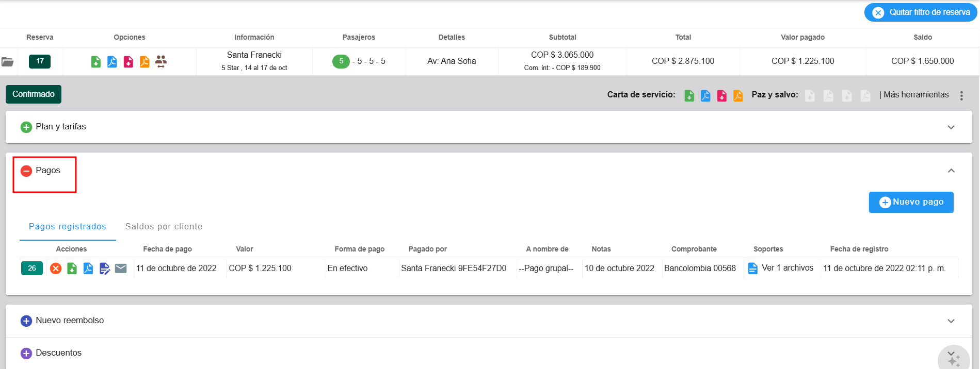Click the Nuevo pago button

coord(911,202)
